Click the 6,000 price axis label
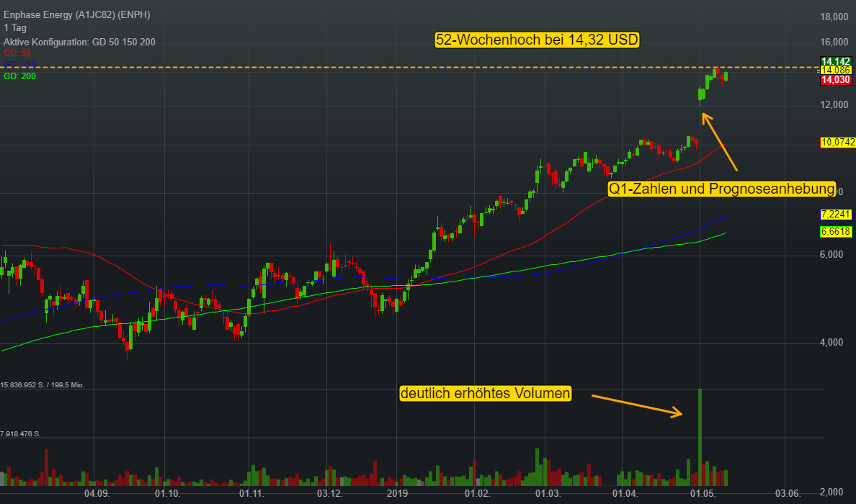The image size is (856, 504). point(832,255)
